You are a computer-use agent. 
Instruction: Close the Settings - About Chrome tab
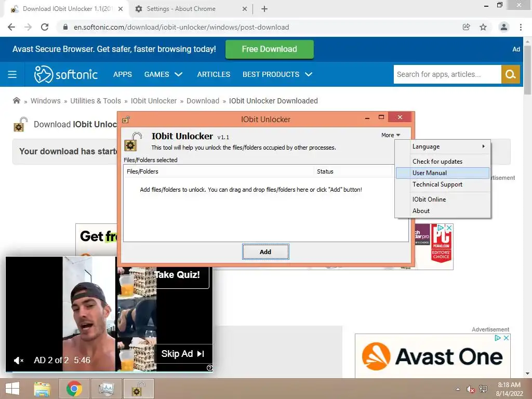tap(245, 9)
